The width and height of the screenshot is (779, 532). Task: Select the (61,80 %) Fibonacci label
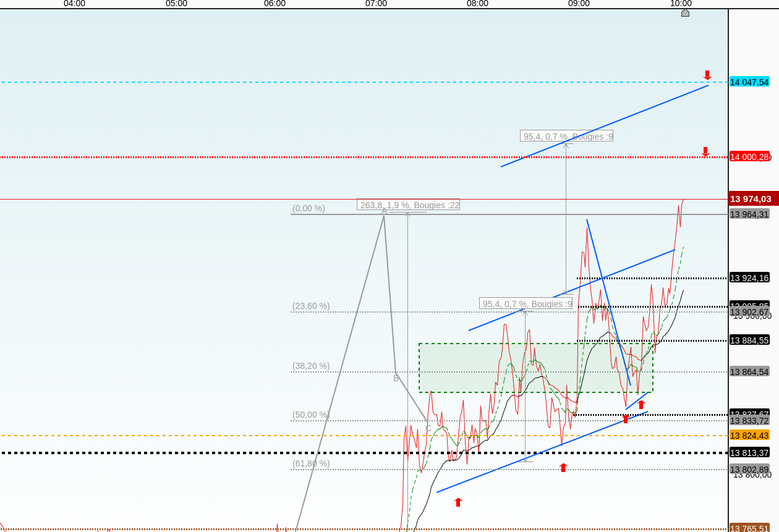click(311, 463)
